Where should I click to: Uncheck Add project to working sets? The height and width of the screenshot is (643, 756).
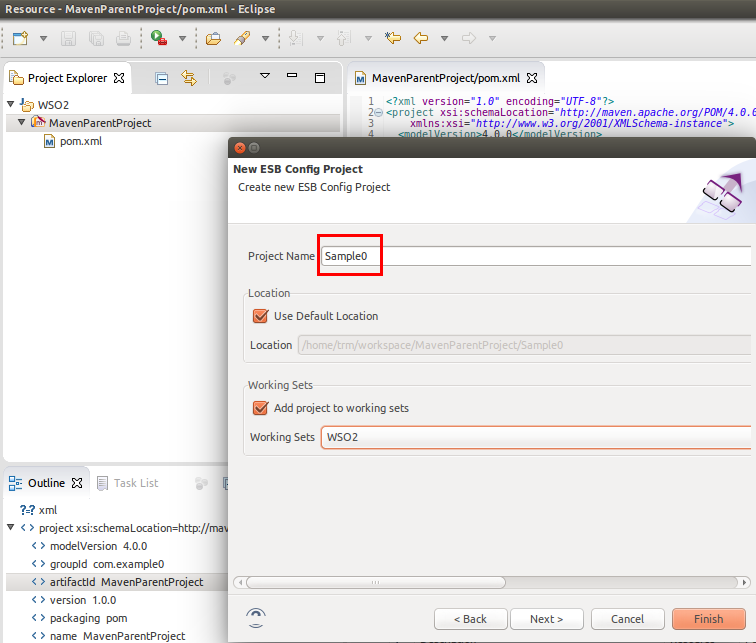[x=261, y=408]
